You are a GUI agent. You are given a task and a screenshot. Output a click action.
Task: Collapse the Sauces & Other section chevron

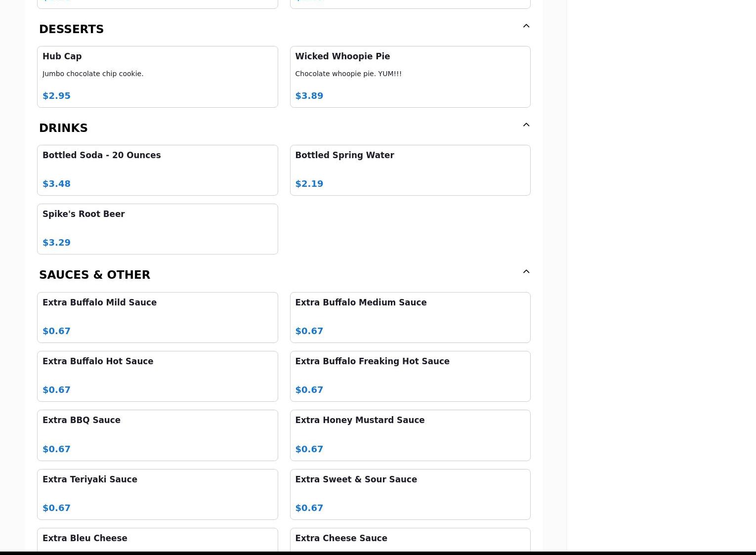(x=526, y=272)
